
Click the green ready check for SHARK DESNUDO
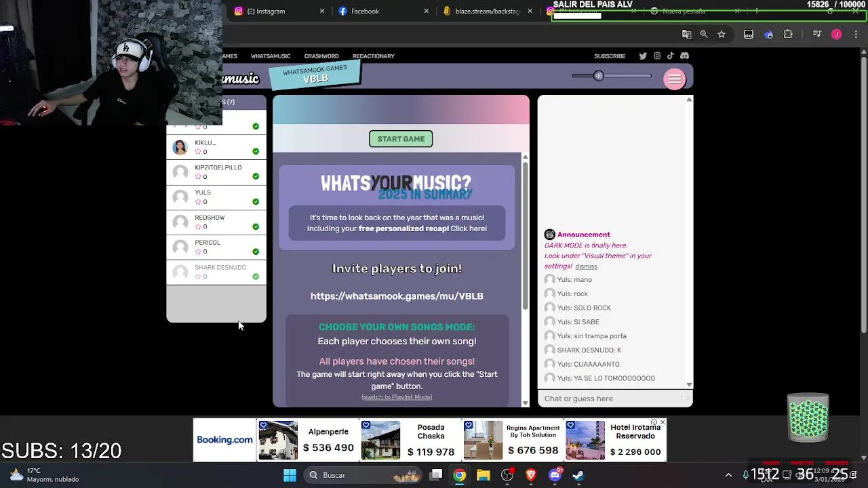pos(256,277)
